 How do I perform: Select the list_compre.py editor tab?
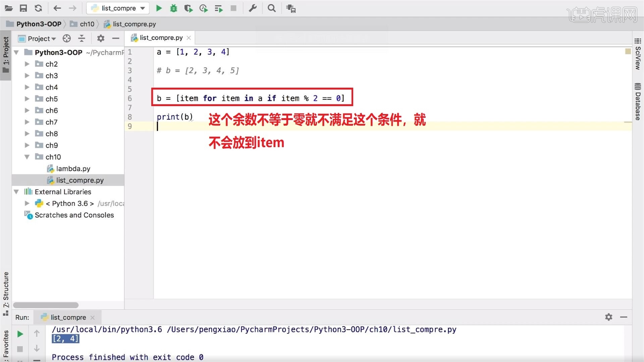pyautogui.click(x=161, y=38)
